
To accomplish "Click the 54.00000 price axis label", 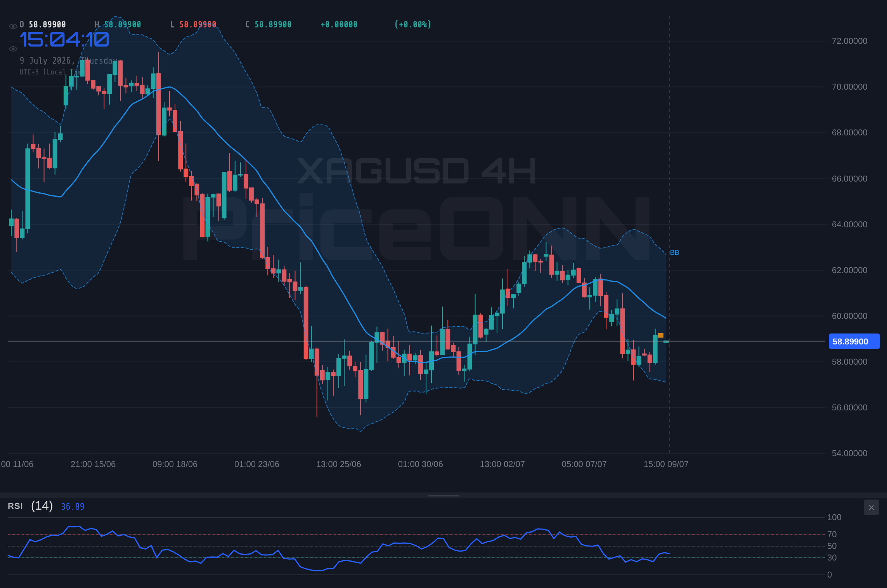I will [849, 453].
